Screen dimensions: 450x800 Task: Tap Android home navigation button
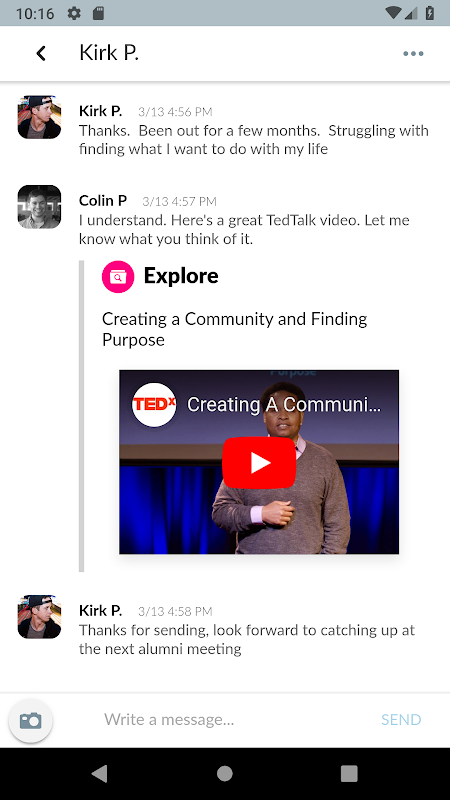pyautogui.click(x=224, y=774)
